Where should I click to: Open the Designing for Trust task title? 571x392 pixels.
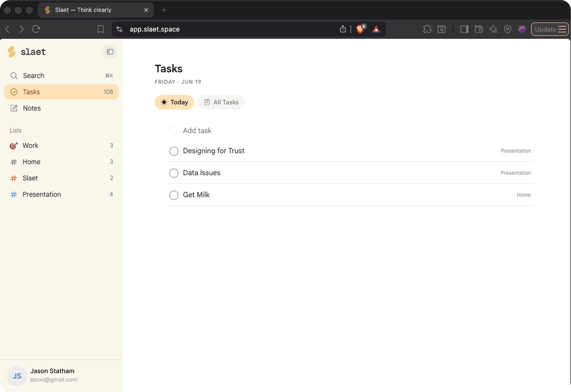(214, 151)
